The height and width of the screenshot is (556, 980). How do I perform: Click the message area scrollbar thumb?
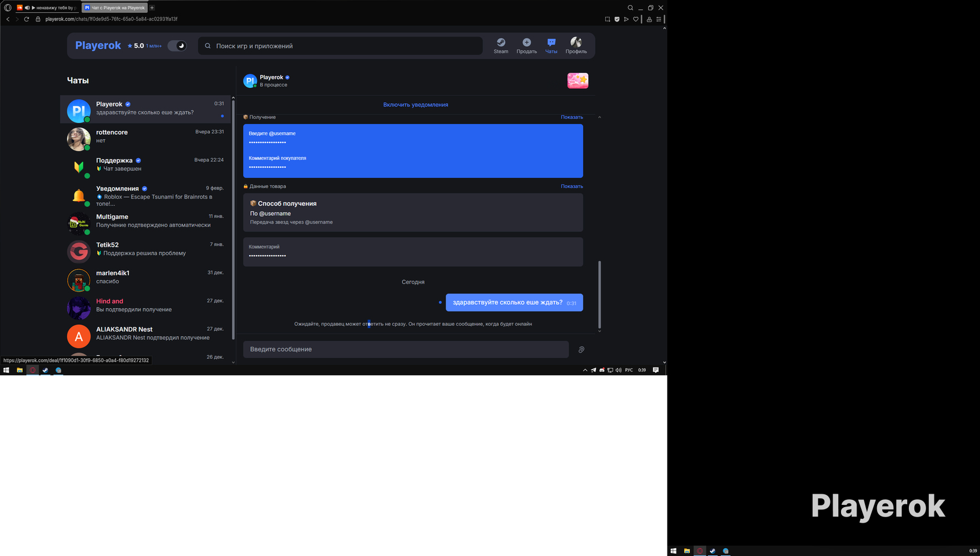click(x=599, y=294)
